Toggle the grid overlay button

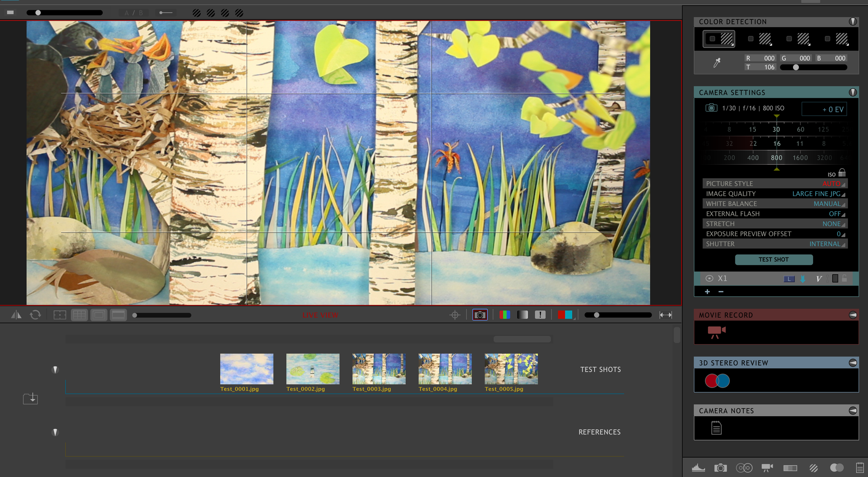click(79, 315)
